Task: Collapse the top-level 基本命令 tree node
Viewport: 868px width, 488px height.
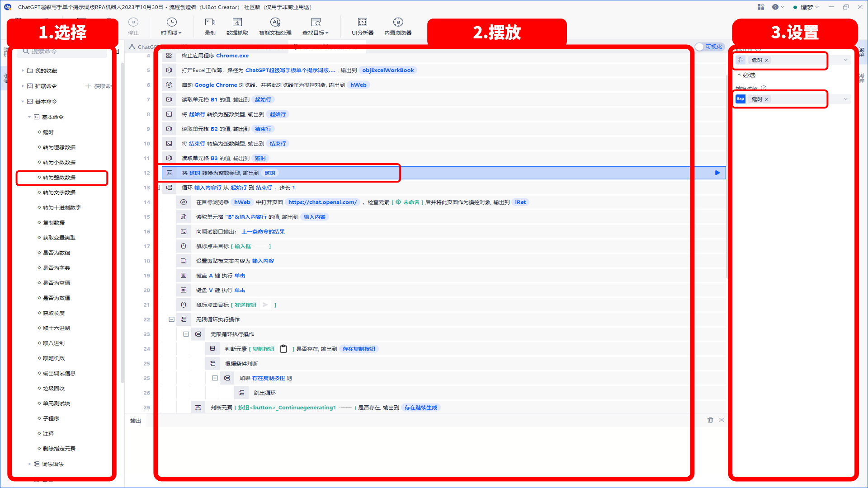Action: 23,102
